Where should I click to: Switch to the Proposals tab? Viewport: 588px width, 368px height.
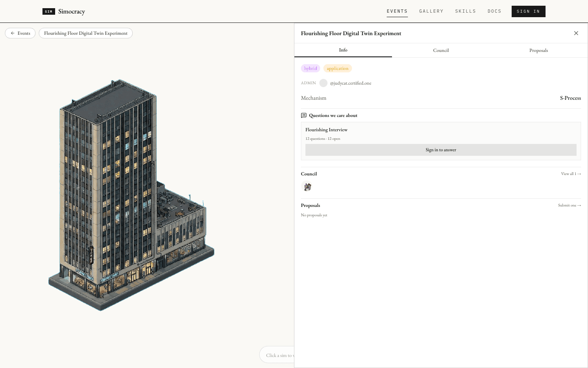[539, 50]
